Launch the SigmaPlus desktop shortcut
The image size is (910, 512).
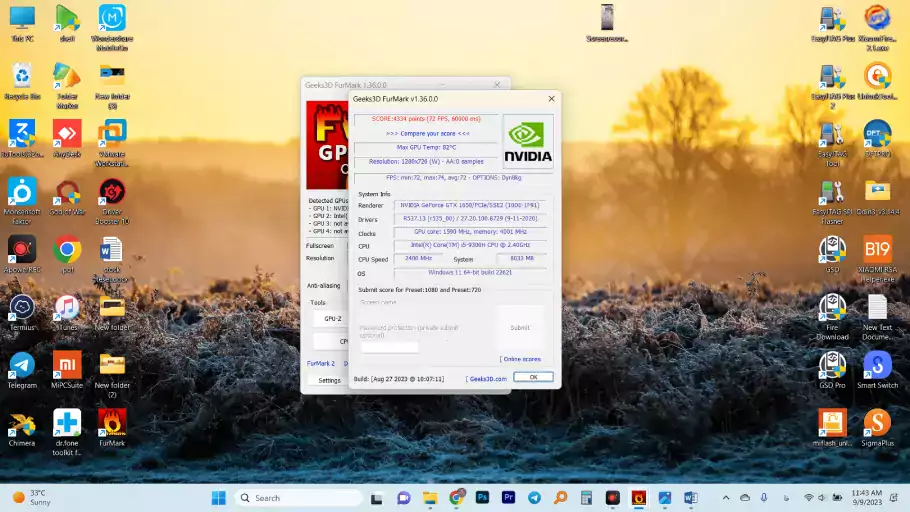876,427
